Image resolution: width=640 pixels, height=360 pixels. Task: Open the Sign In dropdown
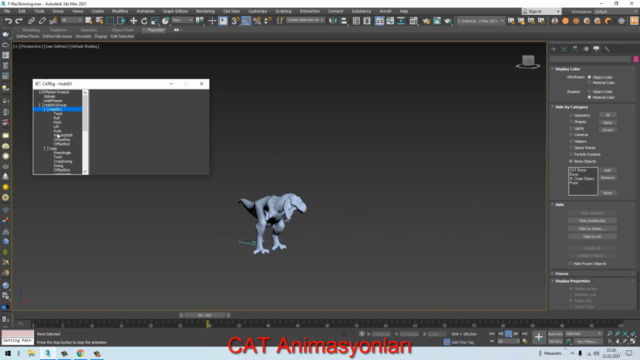pyautogui.click(x=542, y=11)
